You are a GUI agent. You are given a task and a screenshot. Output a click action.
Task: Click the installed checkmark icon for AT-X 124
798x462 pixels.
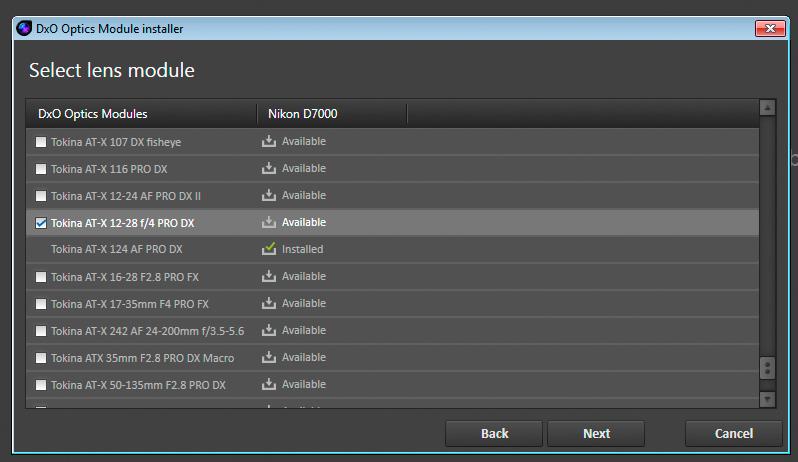click(x=269, y=248)
